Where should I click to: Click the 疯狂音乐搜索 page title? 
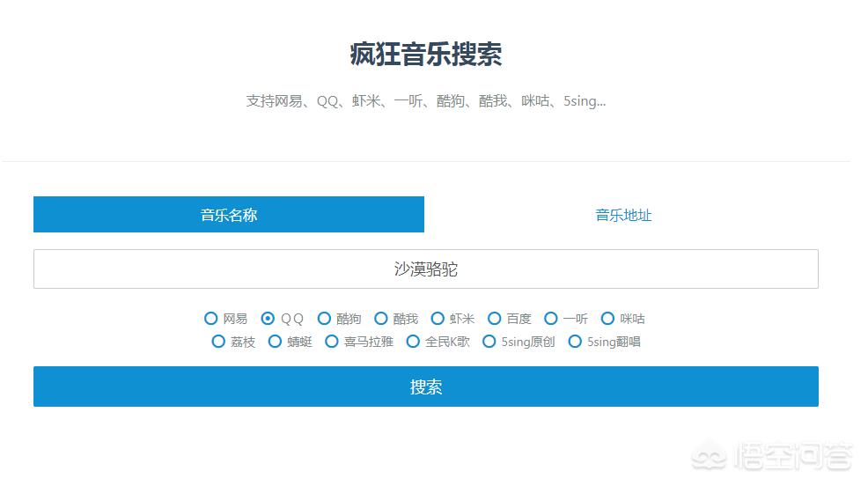[426, 55]
